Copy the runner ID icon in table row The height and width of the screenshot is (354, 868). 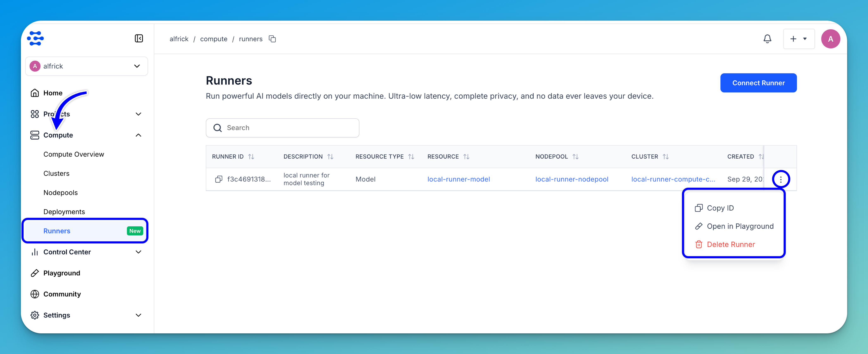point(219,179)
